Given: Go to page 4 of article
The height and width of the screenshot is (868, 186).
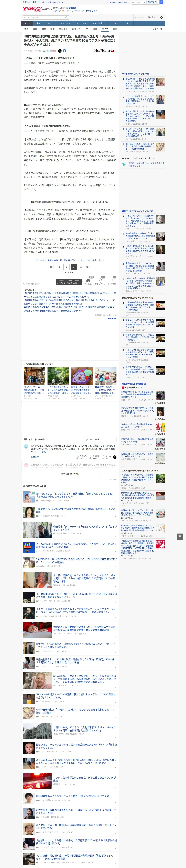Looking at the screenshot, I should pyautogui.click(x=81, y=267).
